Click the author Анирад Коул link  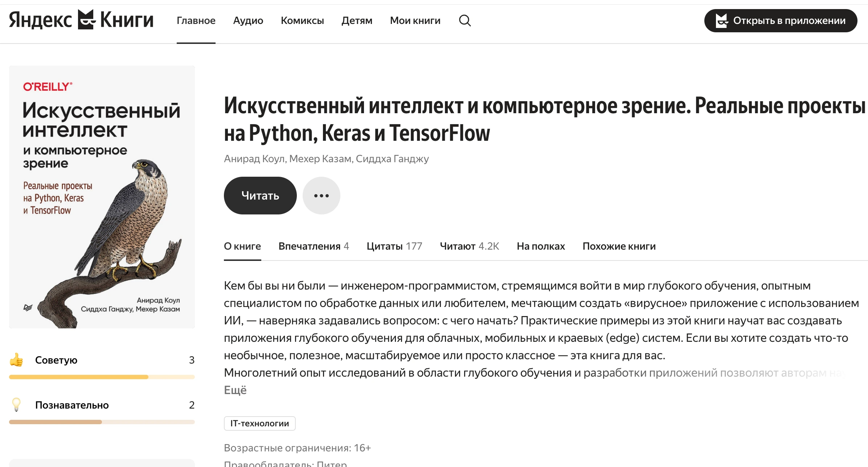point(254,158)
